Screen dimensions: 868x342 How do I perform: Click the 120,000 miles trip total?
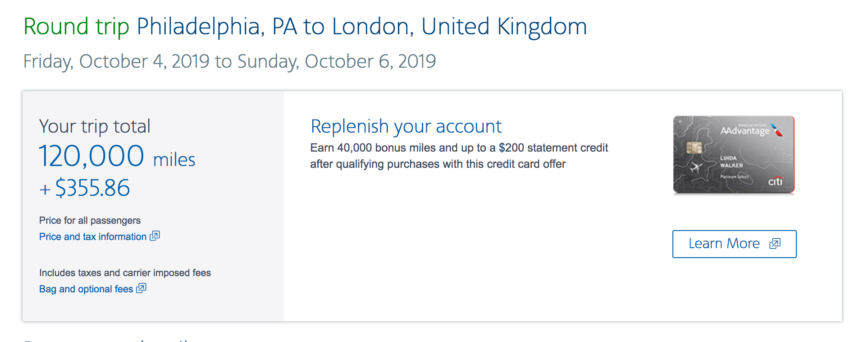point(117,157)
